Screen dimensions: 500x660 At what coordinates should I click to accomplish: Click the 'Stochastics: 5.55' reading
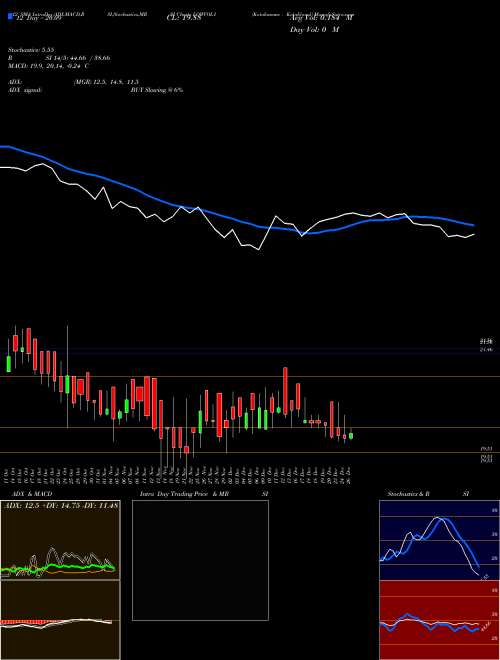(x=31, y=50)
